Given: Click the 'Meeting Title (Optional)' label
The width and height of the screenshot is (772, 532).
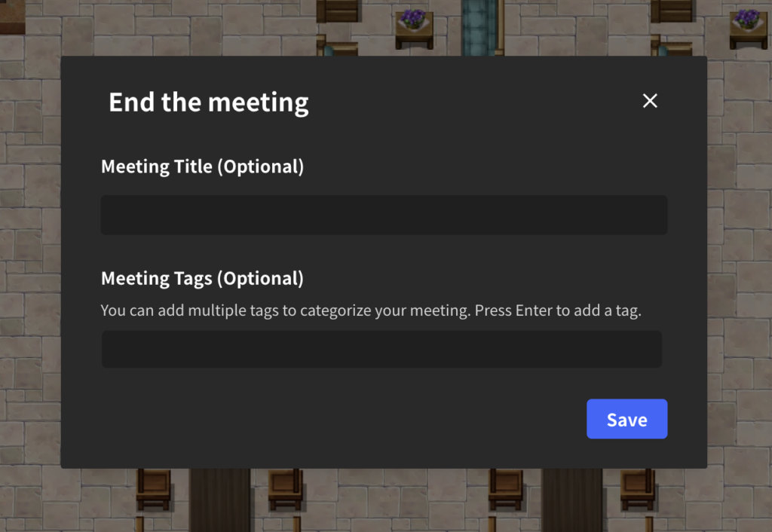Looking at the screenshot, I should 202,167.
